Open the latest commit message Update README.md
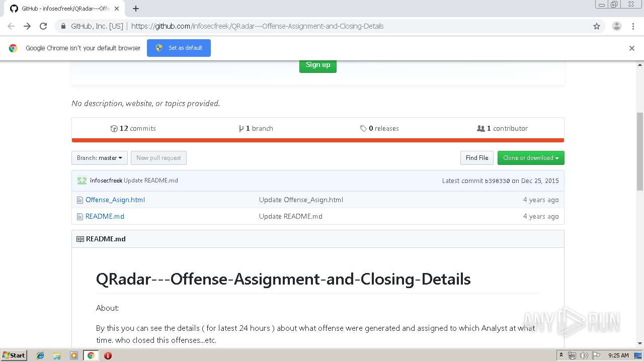644x362 pixels. tap(151, 180)
